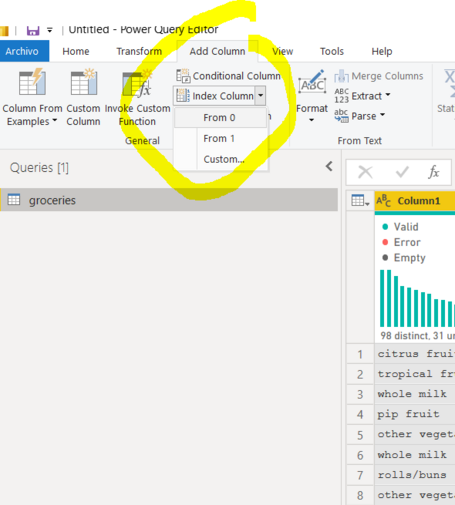
Task: Select the 'whole milk' cell in row 3
Action: pos(415,394)
